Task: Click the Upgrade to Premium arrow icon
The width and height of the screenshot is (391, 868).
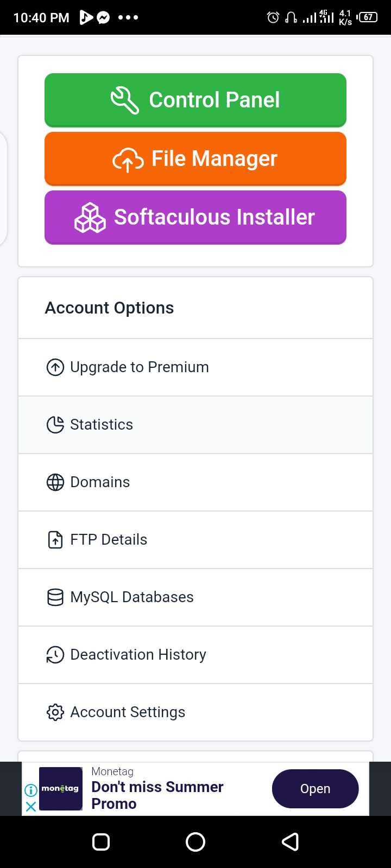Action: click(55, 368)
